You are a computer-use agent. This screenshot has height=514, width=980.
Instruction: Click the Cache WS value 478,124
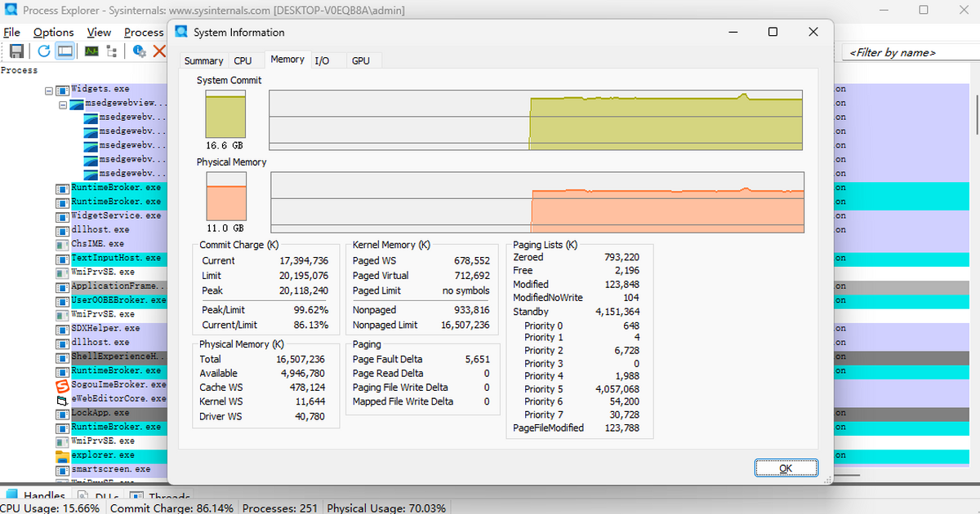307,388
